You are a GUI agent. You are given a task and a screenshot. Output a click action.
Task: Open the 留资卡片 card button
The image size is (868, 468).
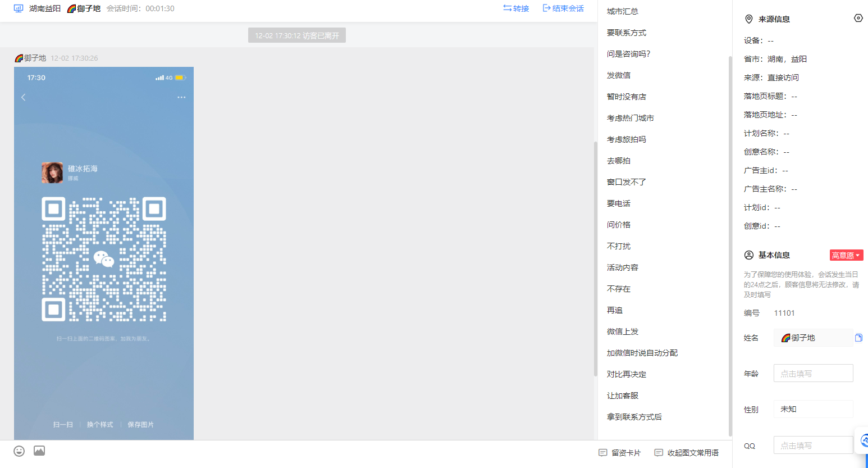[x=620, y=453]
